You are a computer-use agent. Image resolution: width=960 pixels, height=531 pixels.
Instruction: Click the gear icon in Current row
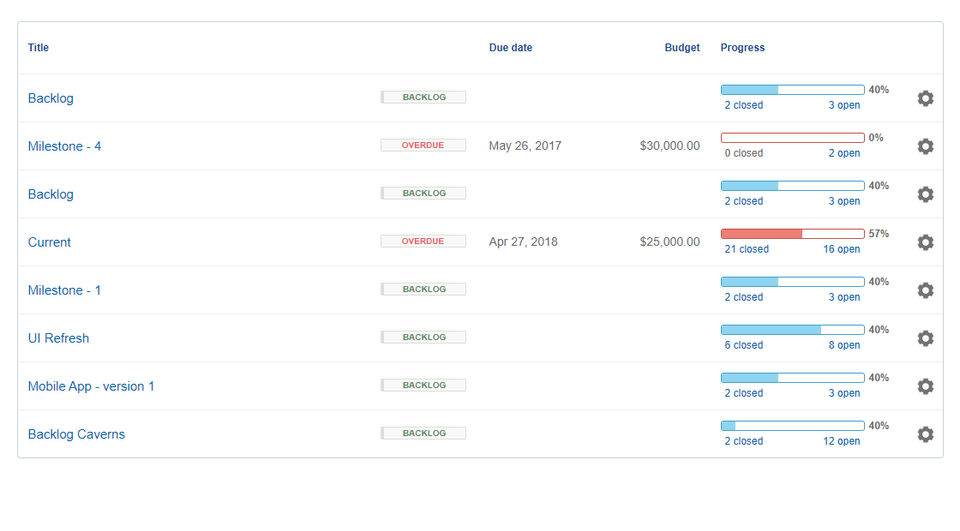pos(925,242)
